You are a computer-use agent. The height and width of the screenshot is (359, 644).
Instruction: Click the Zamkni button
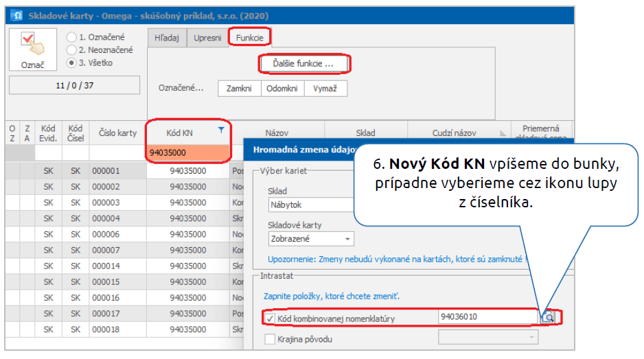(x=238, y=89)
